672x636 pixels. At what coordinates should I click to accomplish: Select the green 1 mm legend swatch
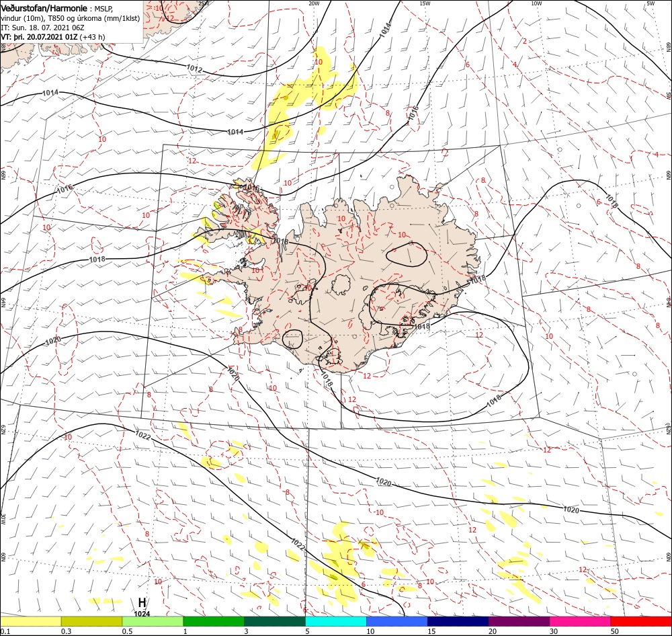pos(214,621)
